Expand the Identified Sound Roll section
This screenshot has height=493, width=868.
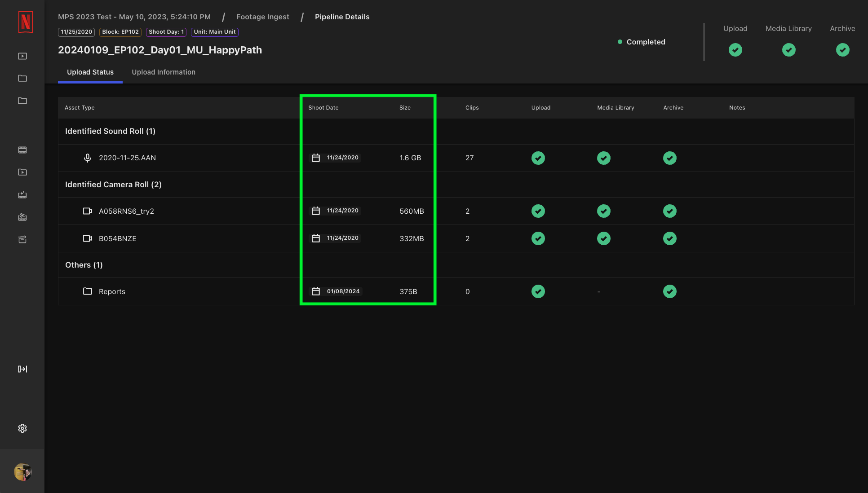point(110,131)
